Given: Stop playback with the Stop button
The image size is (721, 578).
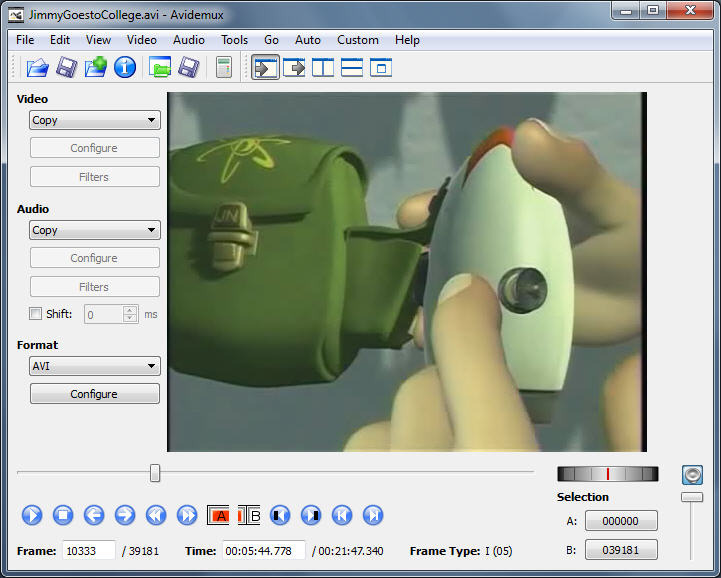Looking at the screenshot, I should tap(63, 515).
